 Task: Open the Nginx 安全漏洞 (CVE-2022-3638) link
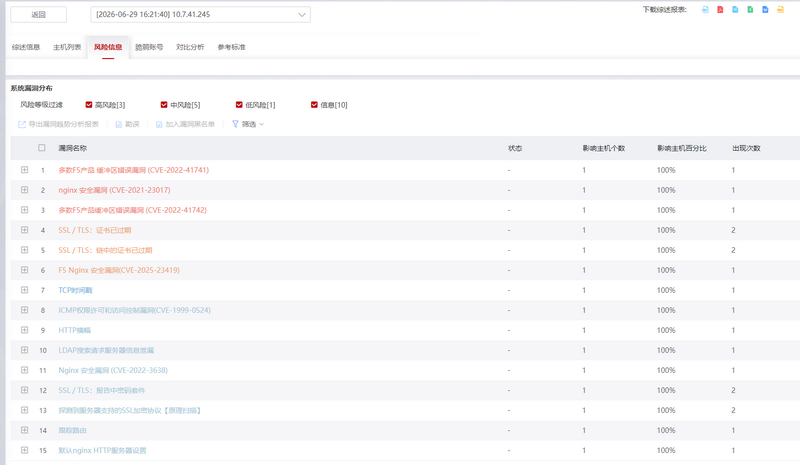[x=113, y=370]
